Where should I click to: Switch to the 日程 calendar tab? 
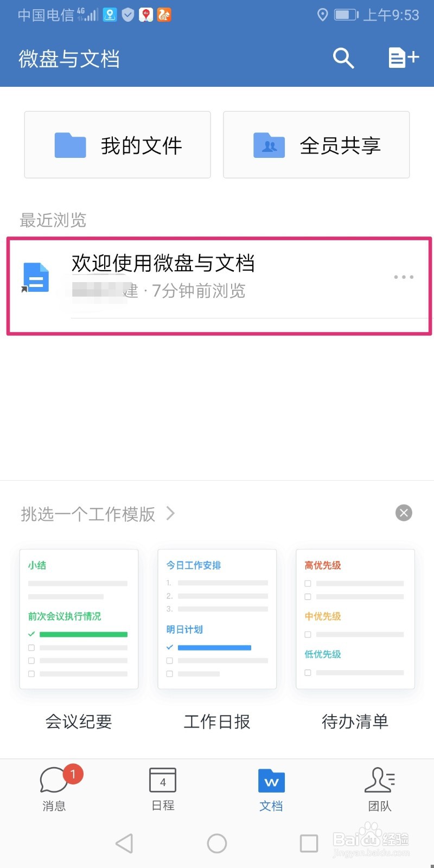[x=163, y=788]
